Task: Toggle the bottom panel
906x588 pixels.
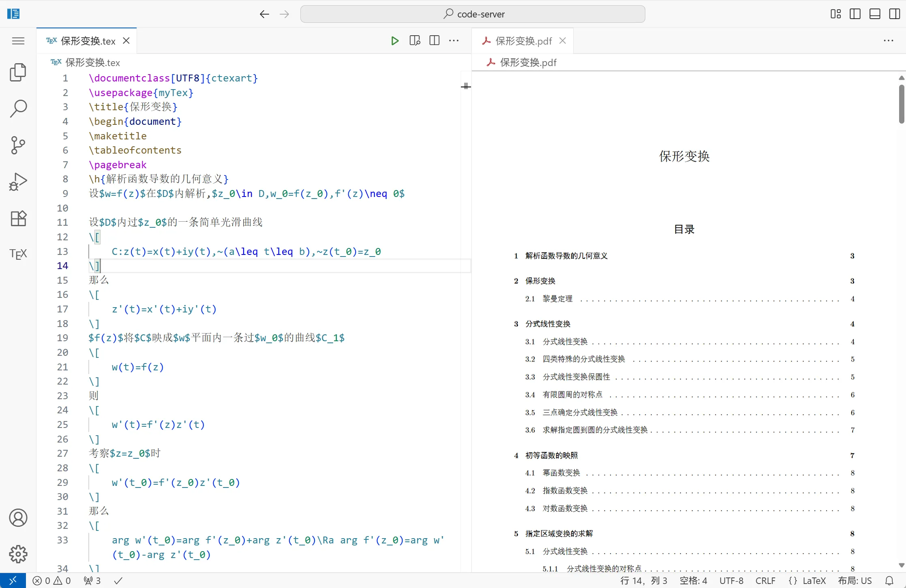Action: 875,14
